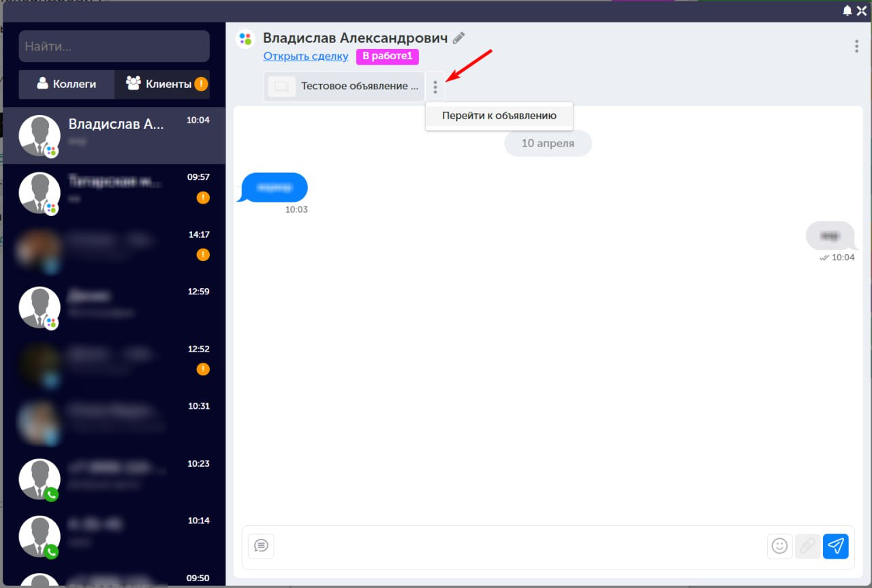Click green phone icon on 10:14 chat

click(x=52, y=552)
